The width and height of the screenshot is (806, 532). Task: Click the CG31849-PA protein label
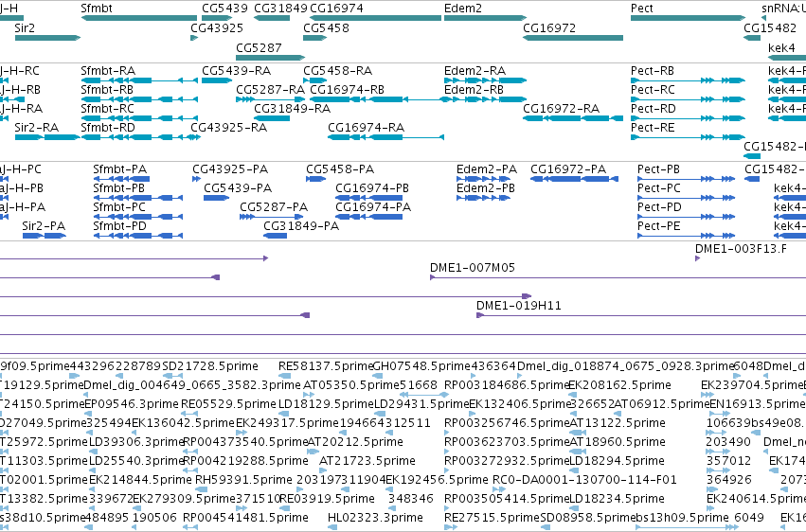pos(301,226)
